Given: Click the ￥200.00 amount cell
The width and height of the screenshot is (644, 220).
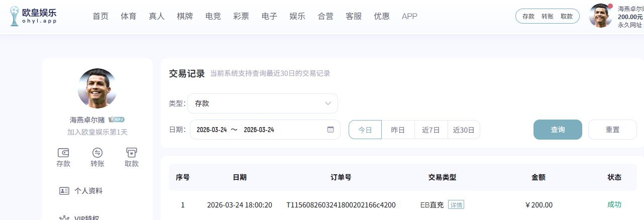Looking at the screenshot, I should click(539, 205).
